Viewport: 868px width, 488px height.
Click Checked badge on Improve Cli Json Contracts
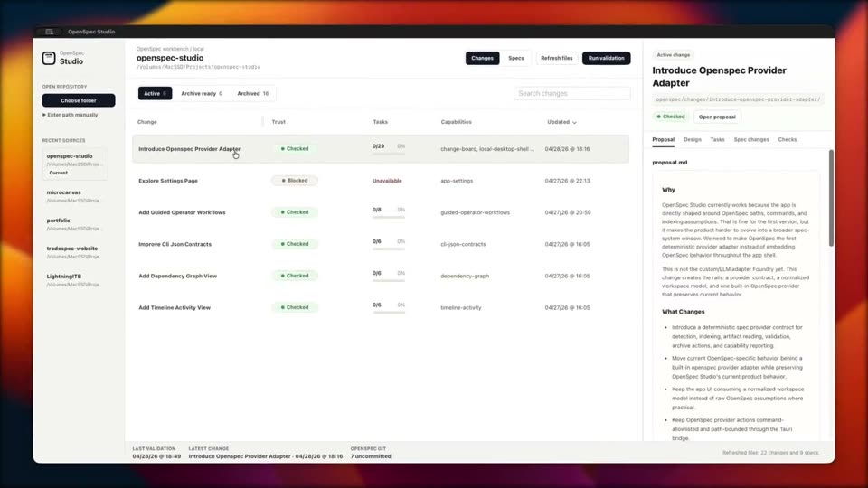pyautogui.click(x=295, y=244)
